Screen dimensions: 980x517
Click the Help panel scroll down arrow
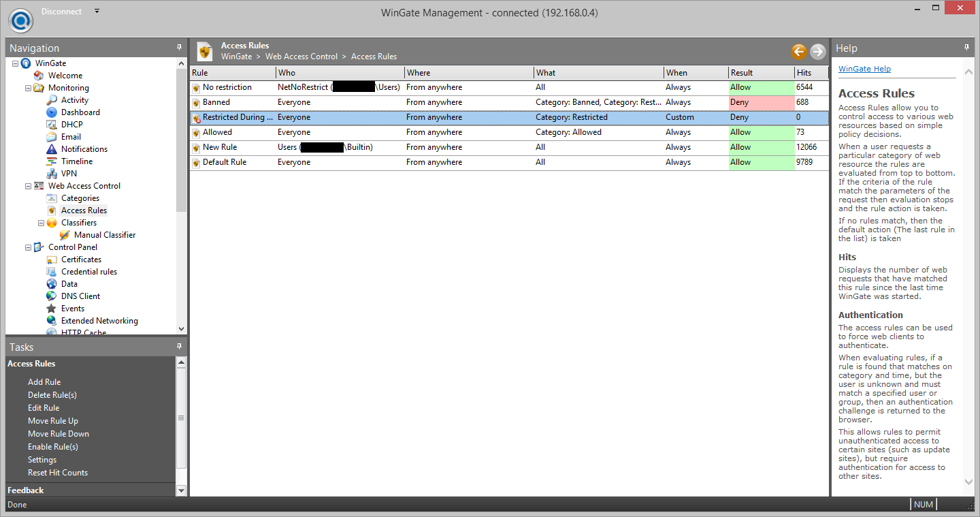point(969,482)
